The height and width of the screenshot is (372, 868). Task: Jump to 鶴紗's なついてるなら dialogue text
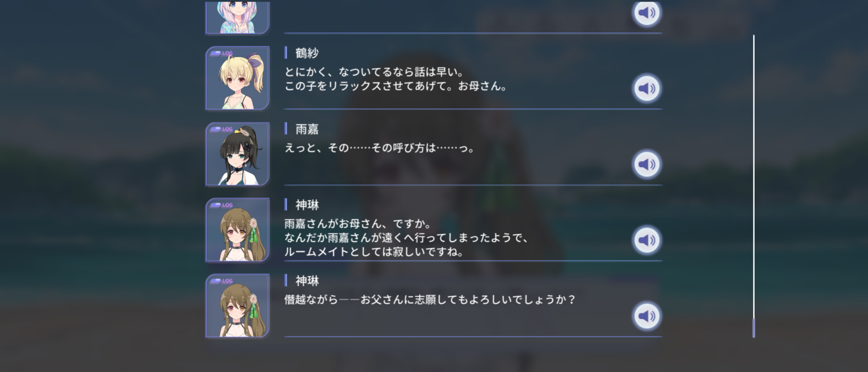[x=395, y=79]
